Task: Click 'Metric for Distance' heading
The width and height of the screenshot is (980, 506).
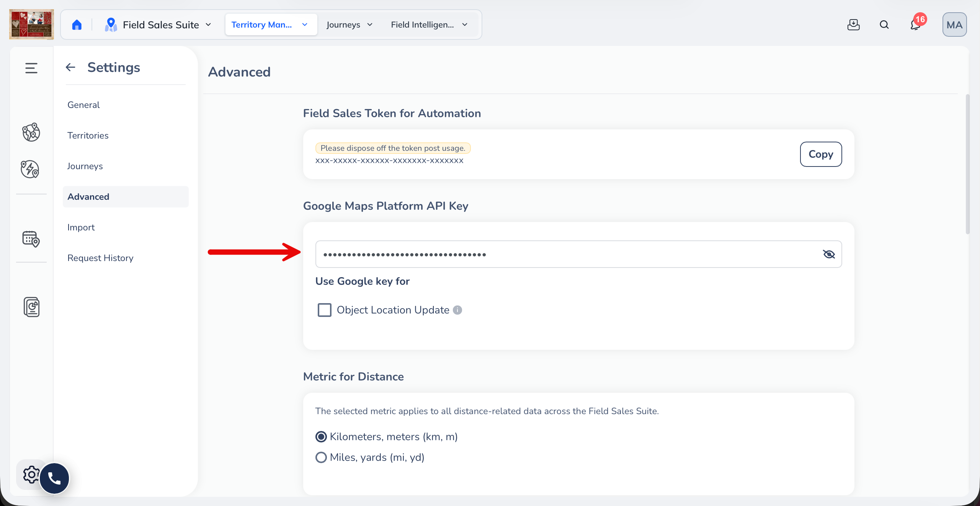Action: [x=353, y=377]
